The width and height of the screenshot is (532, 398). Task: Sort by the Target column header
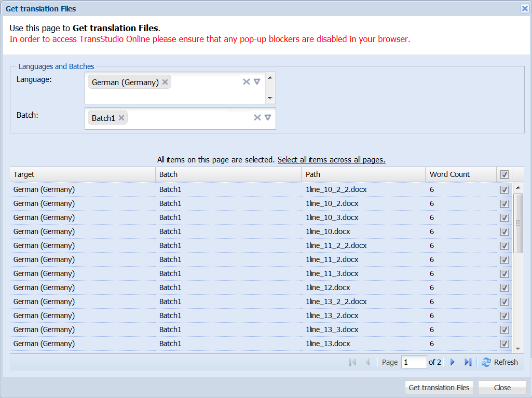82,174
